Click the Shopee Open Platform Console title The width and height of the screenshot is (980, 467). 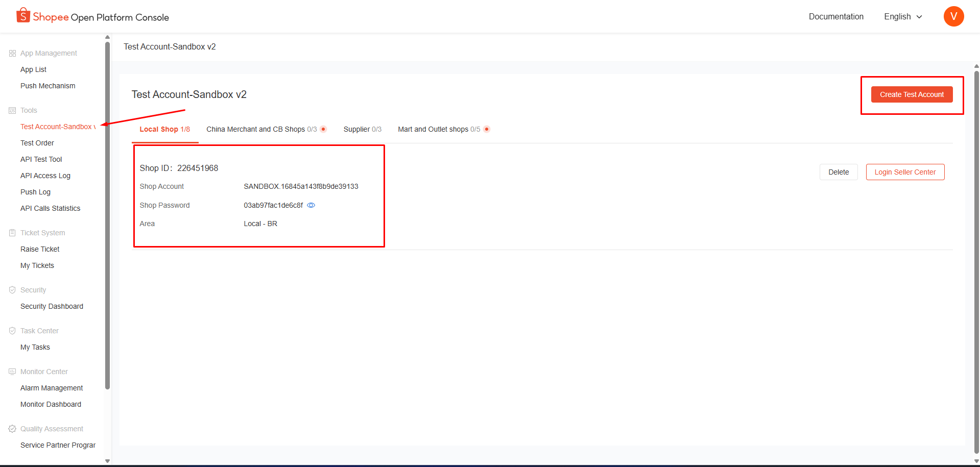click(x=101, y=17)
